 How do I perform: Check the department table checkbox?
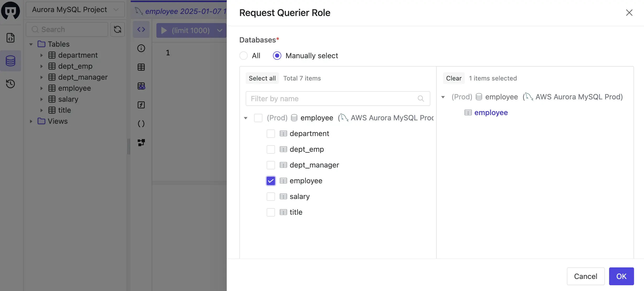[271, 133]
